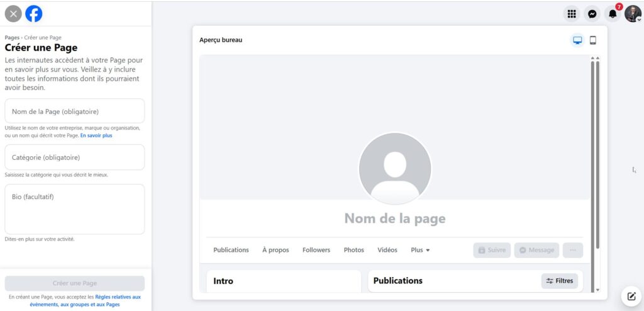Expand the Plus dropdown in page tabs
This screenshot has width=644, height=311.
pos(420,250)
